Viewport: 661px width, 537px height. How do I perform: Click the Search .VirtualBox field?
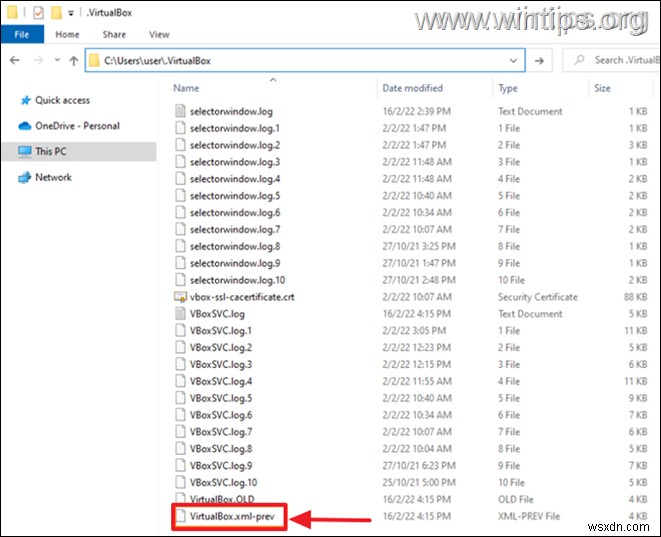coord(612,60)
